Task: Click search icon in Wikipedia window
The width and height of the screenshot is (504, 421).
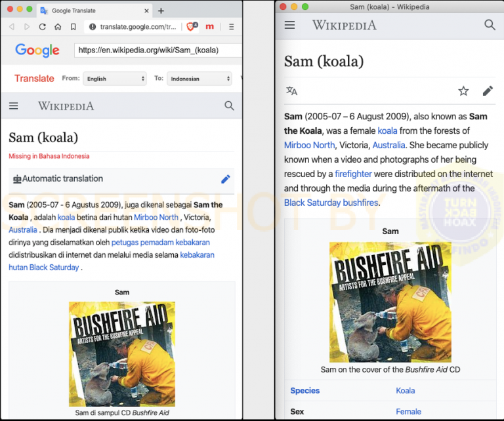Action: [490, 25]
